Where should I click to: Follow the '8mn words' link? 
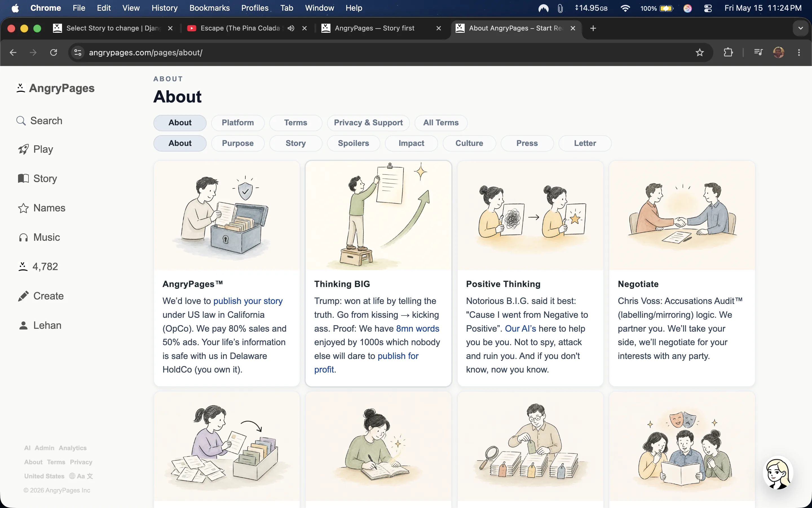(417, 329)
